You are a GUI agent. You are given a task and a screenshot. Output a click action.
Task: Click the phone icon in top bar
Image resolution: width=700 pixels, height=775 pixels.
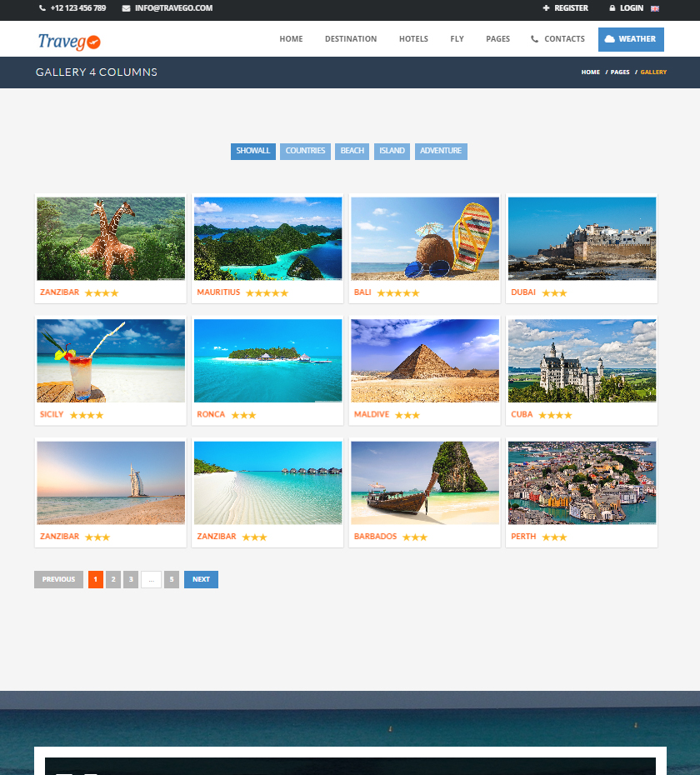click(42, 7)
